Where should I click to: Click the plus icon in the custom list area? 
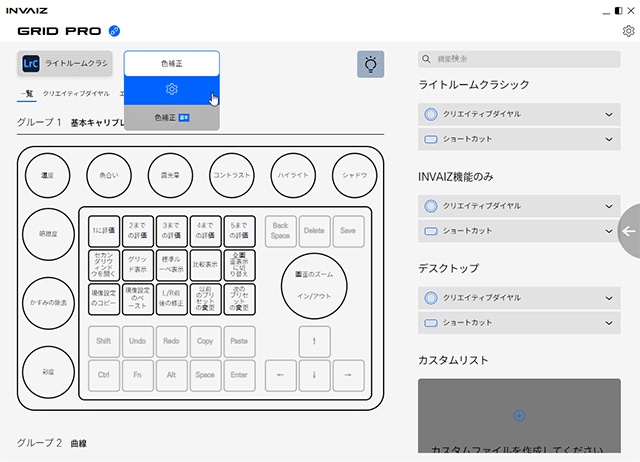(x=517, y=415)
